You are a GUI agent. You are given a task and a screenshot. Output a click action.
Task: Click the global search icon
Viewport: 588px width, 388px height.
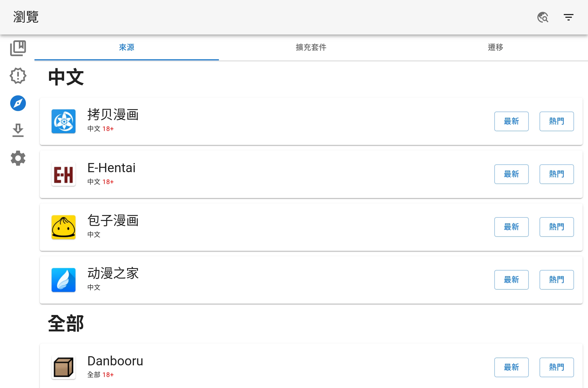coord(543,18)
